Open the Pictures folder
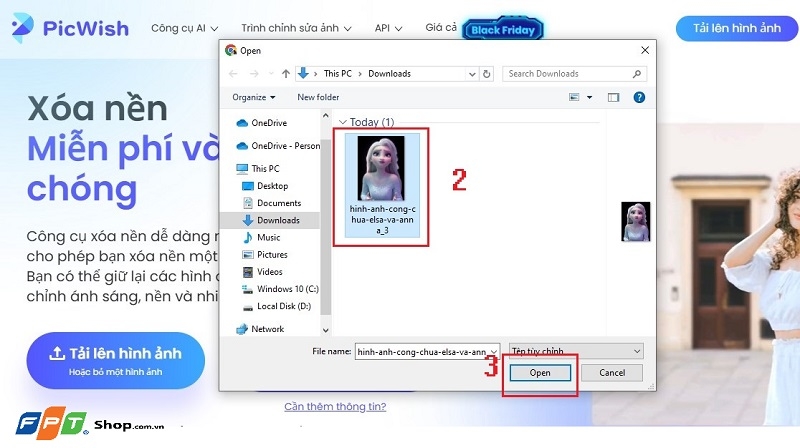 pos(265,255)
